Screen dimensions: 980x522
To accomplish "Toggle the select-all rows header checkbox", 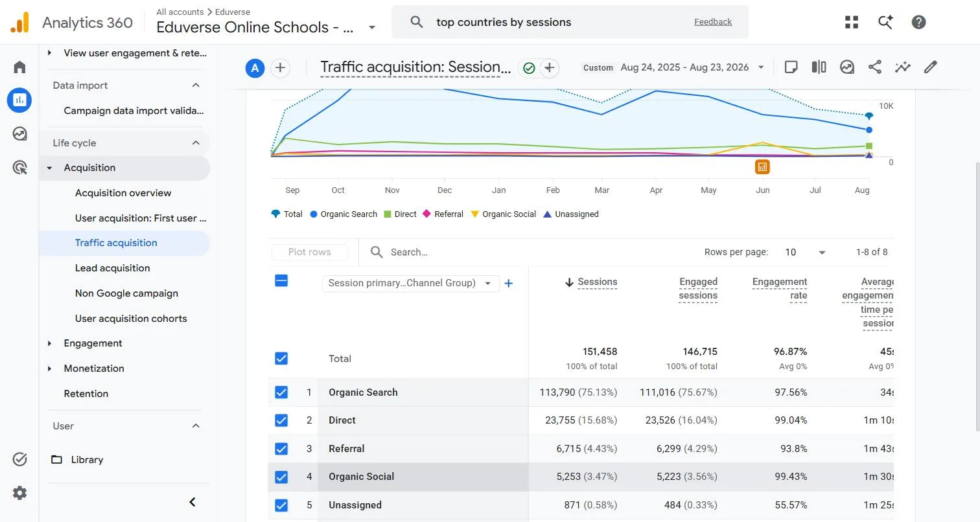I will [x=281, y=280].
